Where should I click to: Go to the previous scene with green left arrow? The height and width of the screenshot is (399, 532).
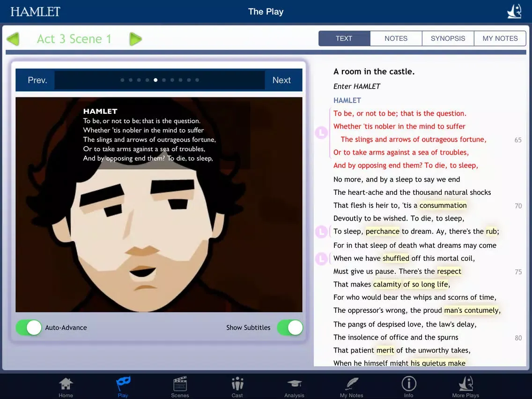13,39
